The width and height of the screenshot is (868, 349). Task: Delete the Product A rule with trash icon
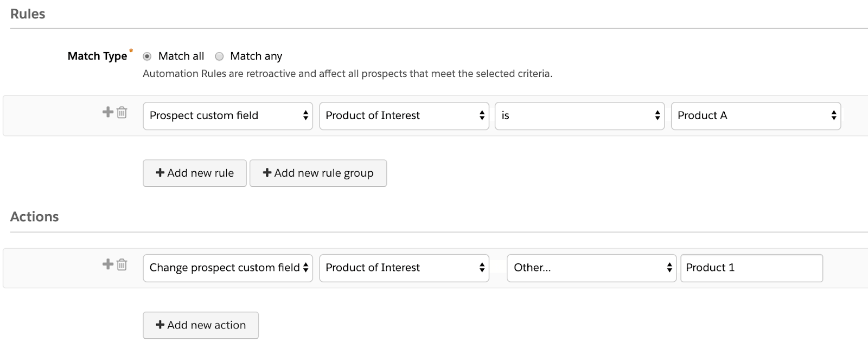coord(122,113)
